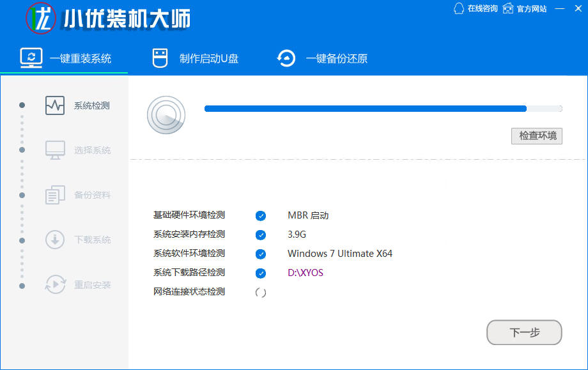Go to 系统检测 step
Image resolution: width=588 pixels, height=370 pixels.
[x=92, y=105]
